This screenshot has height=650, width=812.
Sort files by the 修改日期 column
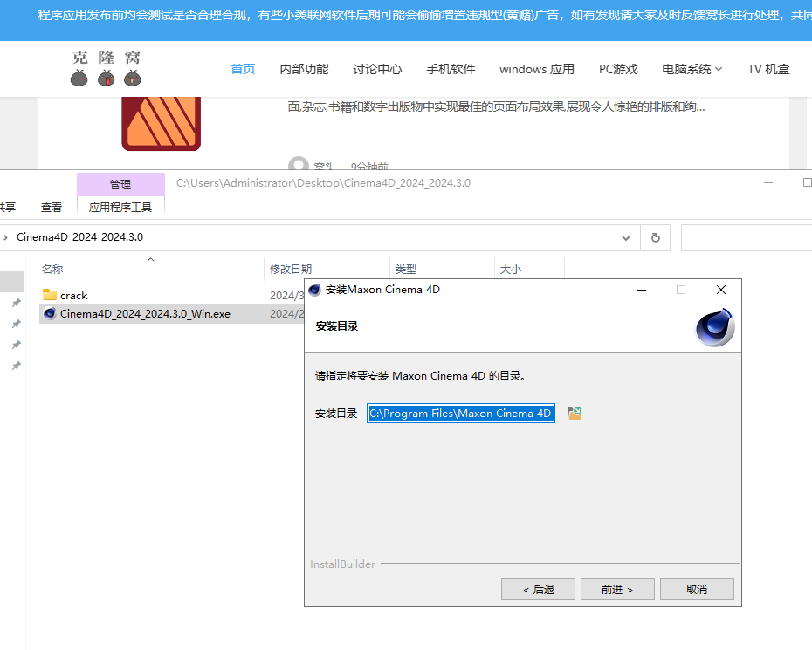291,269
